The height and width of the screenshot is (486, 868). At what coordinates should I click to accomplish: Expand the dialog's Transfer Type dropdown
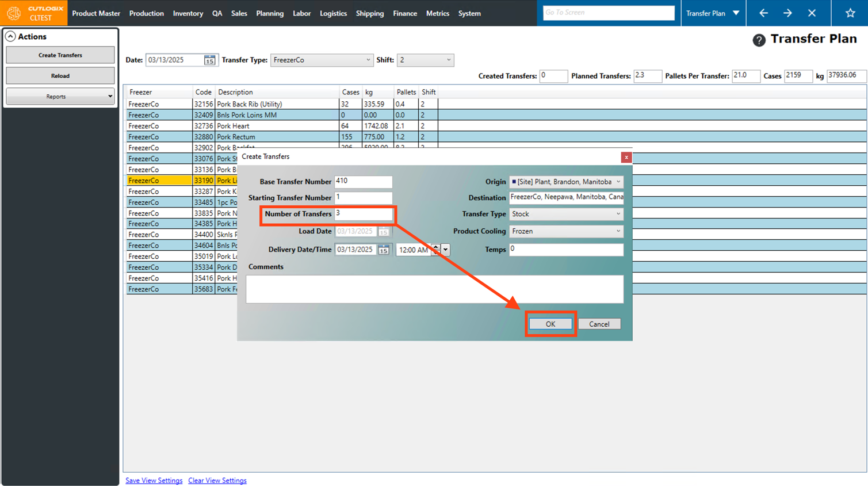[618, 214]
